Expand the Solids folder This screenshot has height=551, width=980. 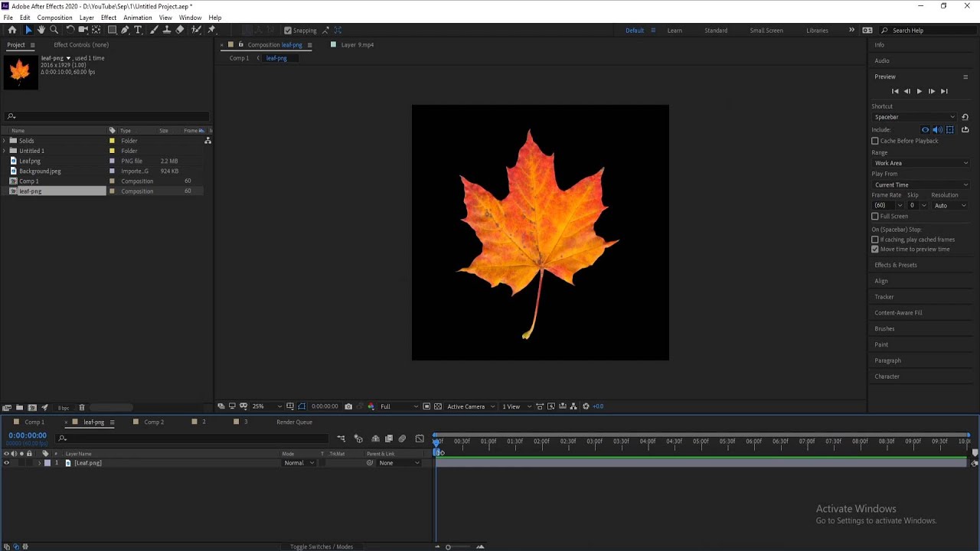point(5,141)
